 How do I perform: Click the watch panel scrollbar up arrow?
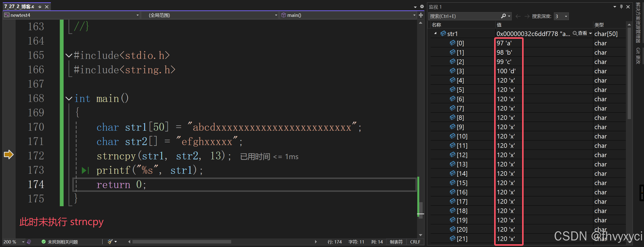[x=629, y=25]
